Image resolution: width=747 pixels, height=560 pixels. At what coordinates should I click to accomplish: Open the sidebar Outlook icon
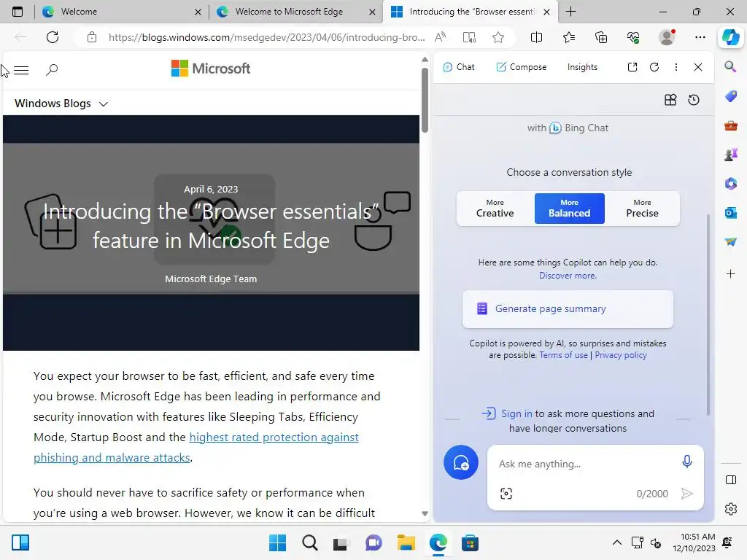(x=730, y=212)
